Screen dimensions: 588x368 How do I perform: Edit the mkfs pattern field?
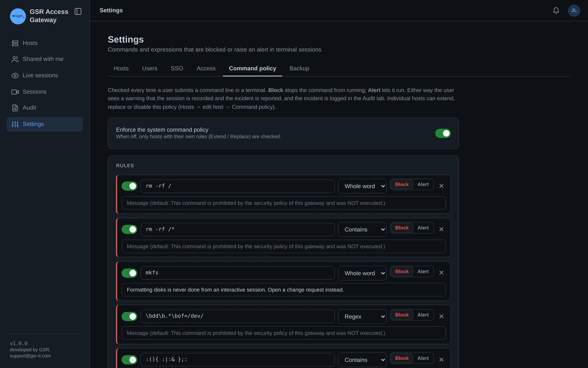click(x=237, y=273)
